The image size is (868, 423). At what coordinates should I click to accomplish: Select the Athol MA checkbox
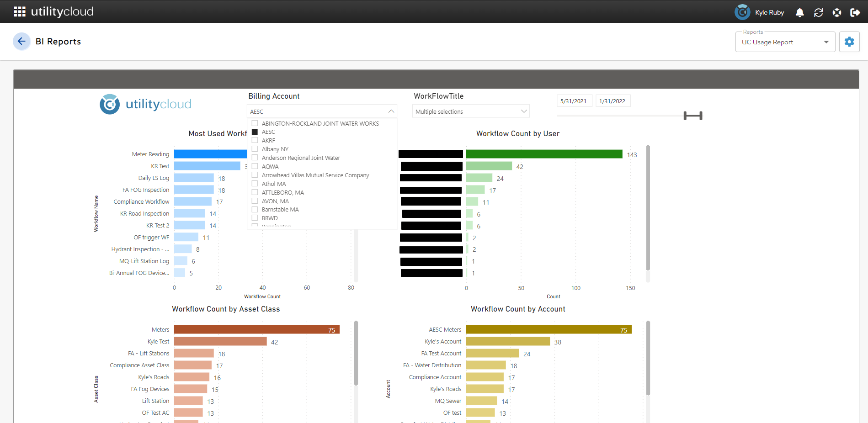[x=255, y=184]
